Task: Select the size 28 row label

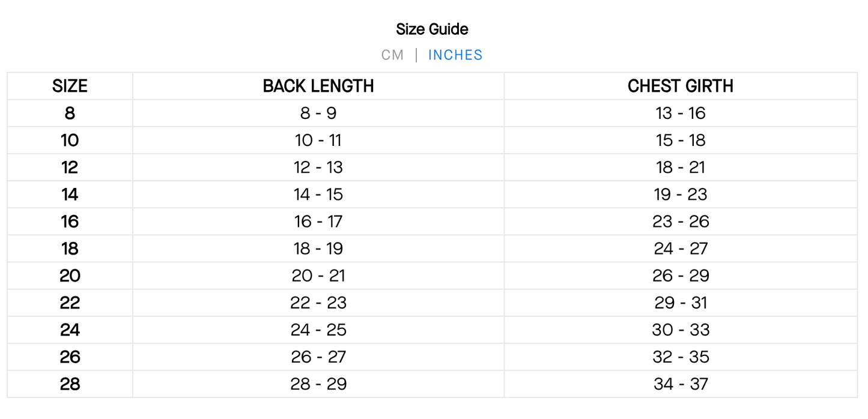Action: click(x=70, y=384)
